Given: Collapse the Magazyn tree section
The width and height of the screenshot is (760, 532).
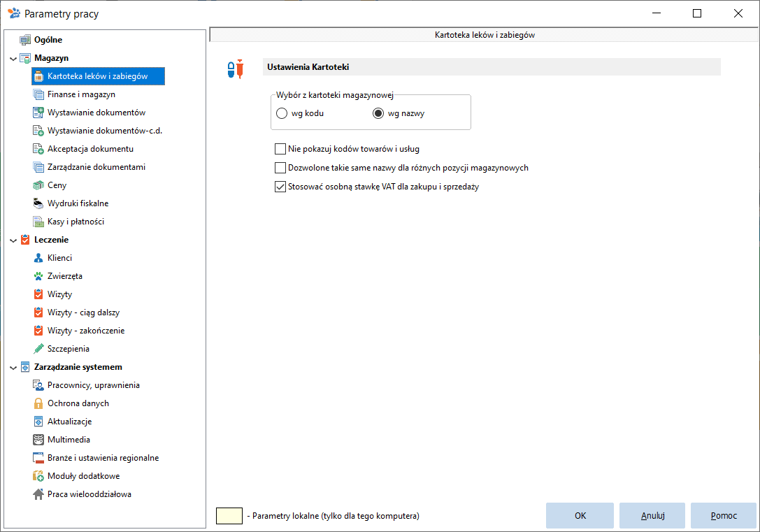Looking at the screenshot, I should point(13,59).
